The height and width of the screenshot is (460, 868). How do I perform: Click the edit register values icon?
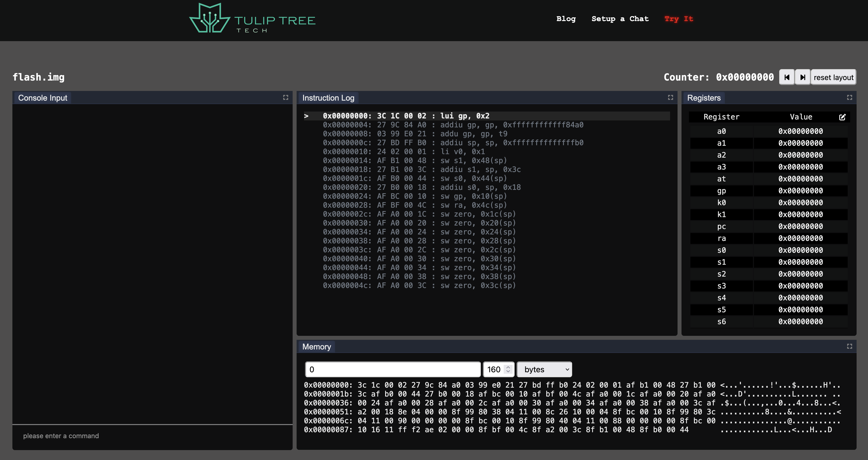842,117
